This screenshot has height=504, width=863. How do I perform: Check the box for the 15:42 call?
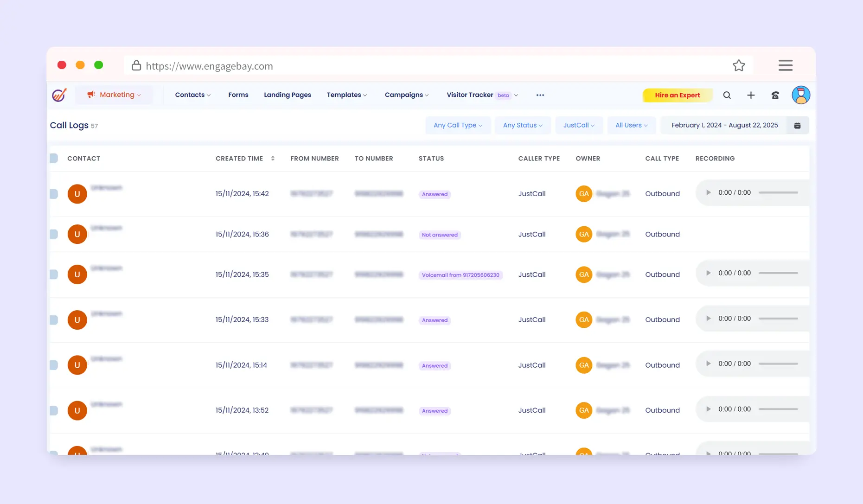[54, 194]
